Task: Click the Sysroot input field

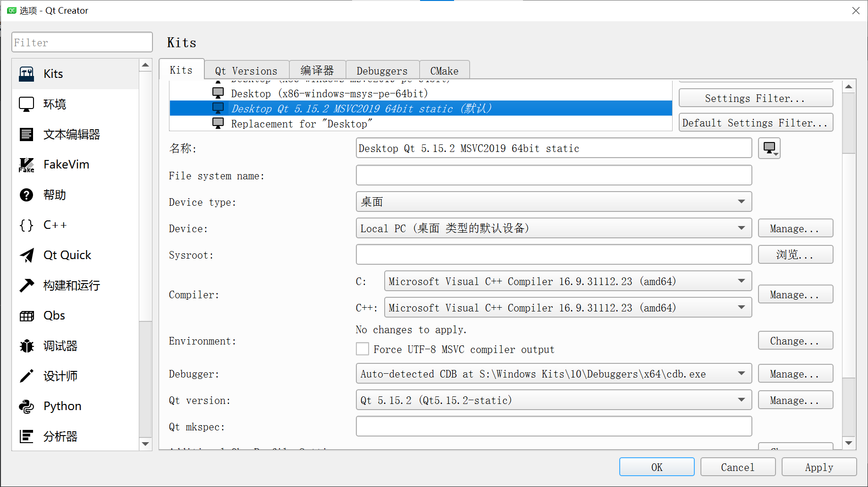Action: 554,255
